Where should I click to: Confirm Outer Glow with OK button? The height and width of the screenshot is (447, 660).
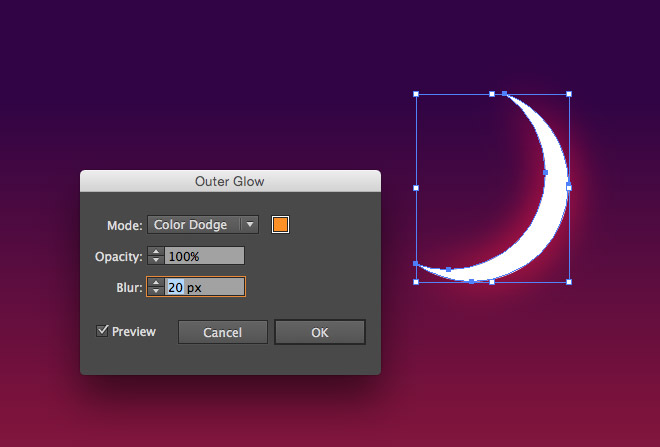tap(320, 333)
